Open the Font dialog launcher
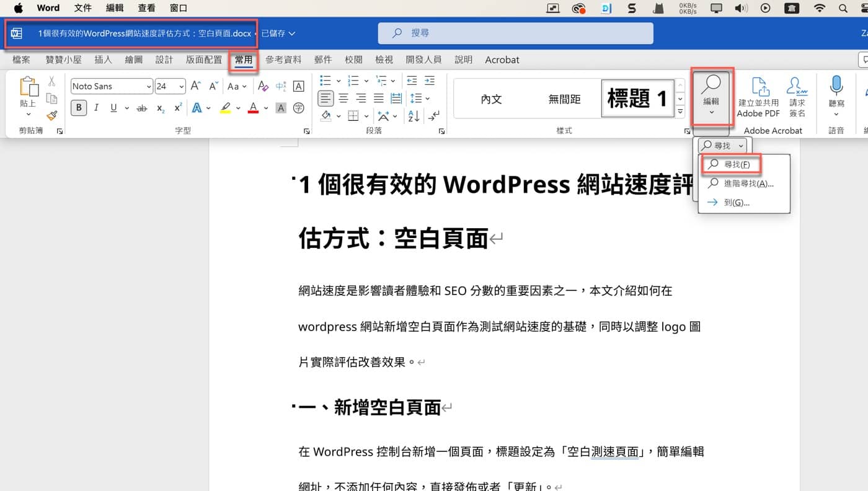868x491 pixels. coord(307,131)
